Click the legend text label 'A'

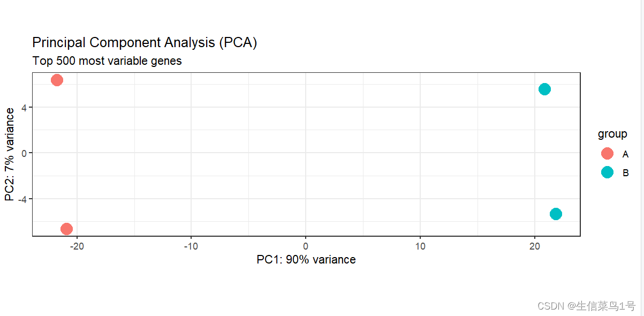(625, 154)
